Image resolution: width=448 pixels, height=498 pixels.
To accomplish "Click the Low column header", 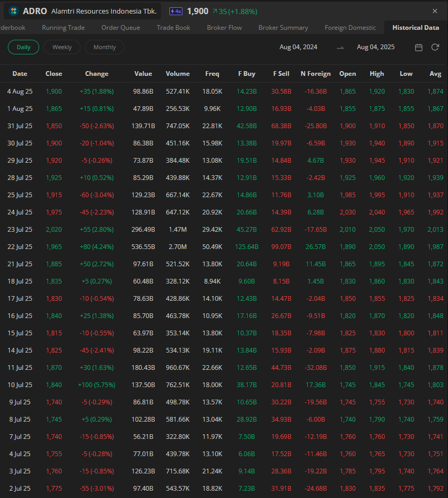I will [x=406, y=74].
